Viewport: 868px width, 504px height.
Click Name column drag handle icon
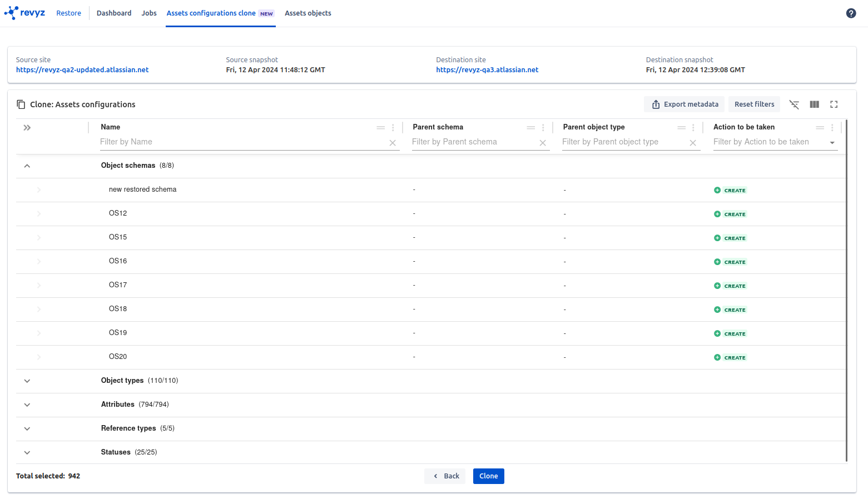point(381,127)
